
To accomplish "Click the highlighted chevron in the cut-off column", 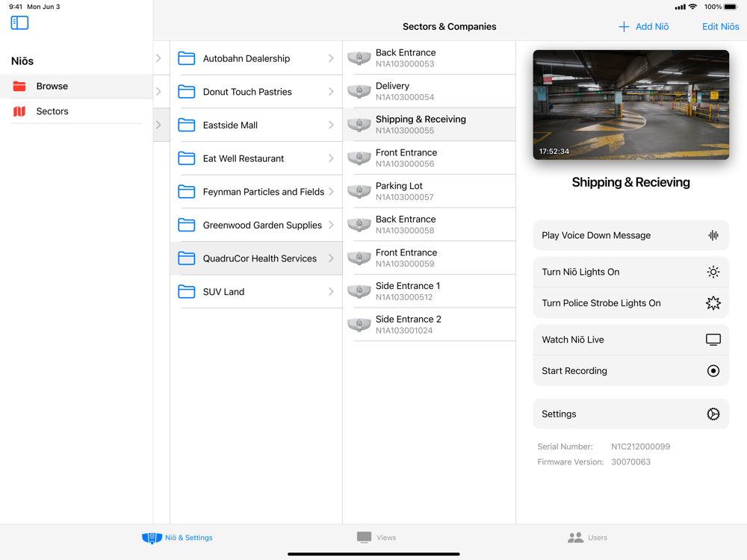I will pos(158,125).
